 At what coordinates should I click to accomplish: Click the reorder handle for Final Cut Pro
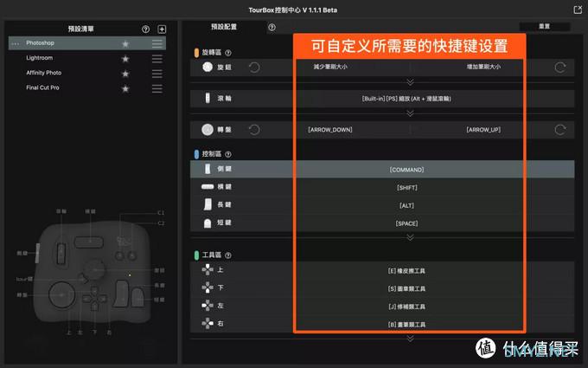[x=157, y=88]
